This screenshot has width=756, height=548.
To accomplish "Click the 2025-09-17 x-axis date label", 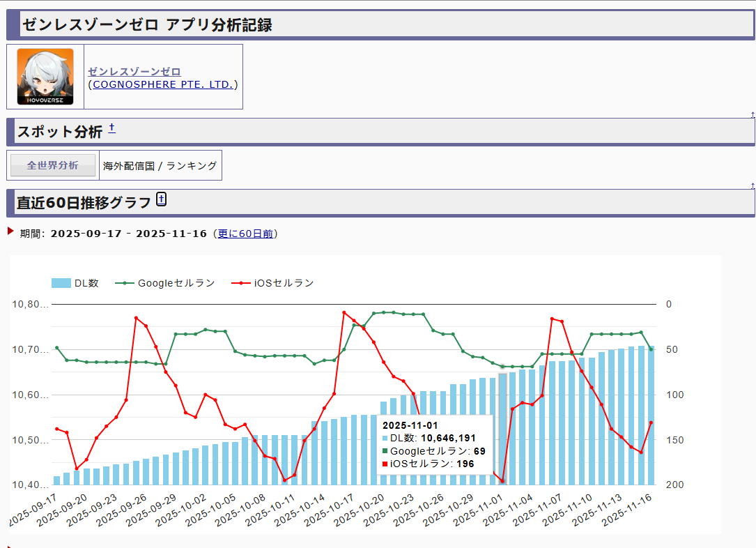I will [x=33, y=510].
